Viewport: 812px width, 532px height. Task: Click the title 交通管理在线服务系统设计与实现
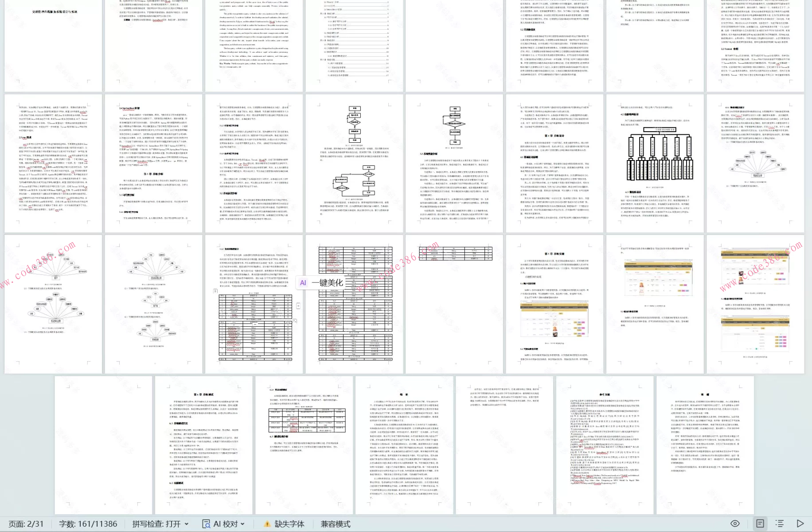[x=55, y=12]
